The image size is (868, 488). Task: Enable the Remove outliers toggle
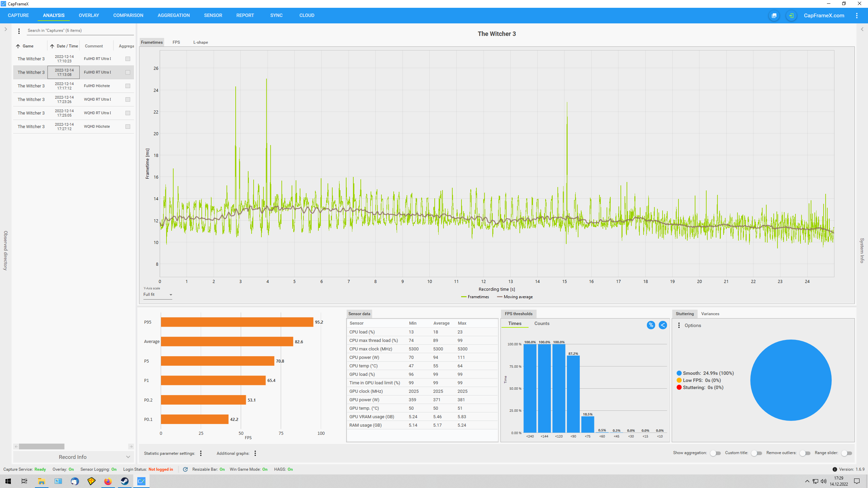click(805, 453)
